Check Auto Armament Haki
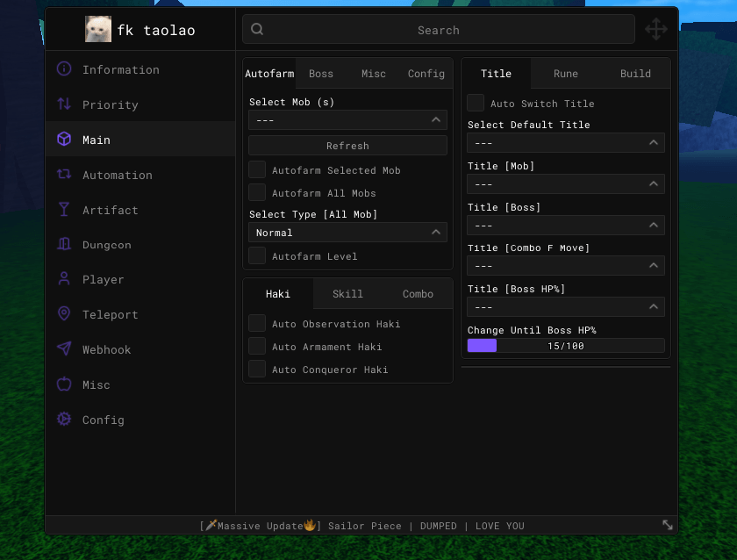 coord(257,346)
